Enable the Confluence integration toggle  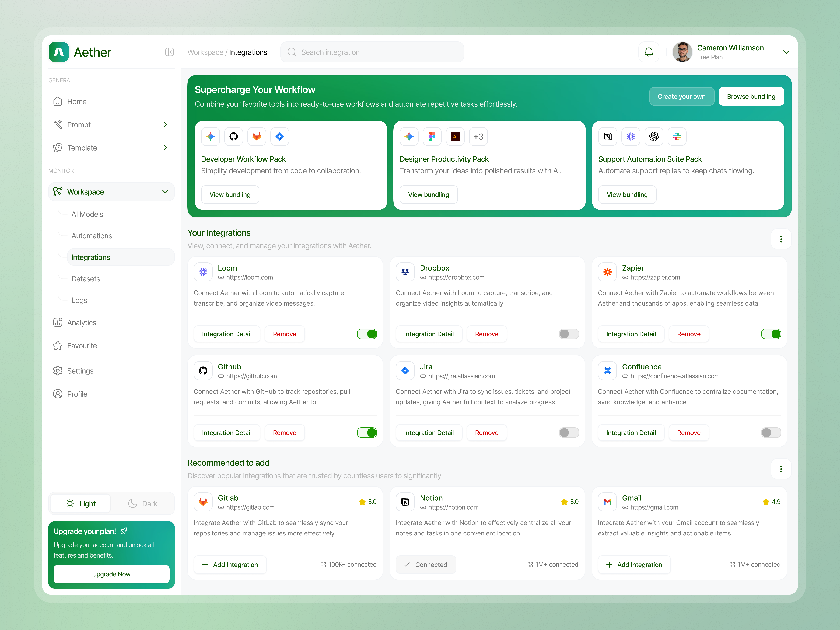pyautogui.click(x=771, y=433)
